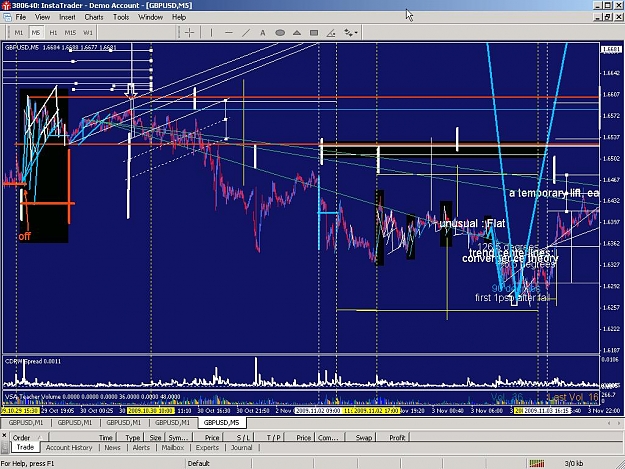Click the 1.6681 current price label

click(x=610, y=49)
